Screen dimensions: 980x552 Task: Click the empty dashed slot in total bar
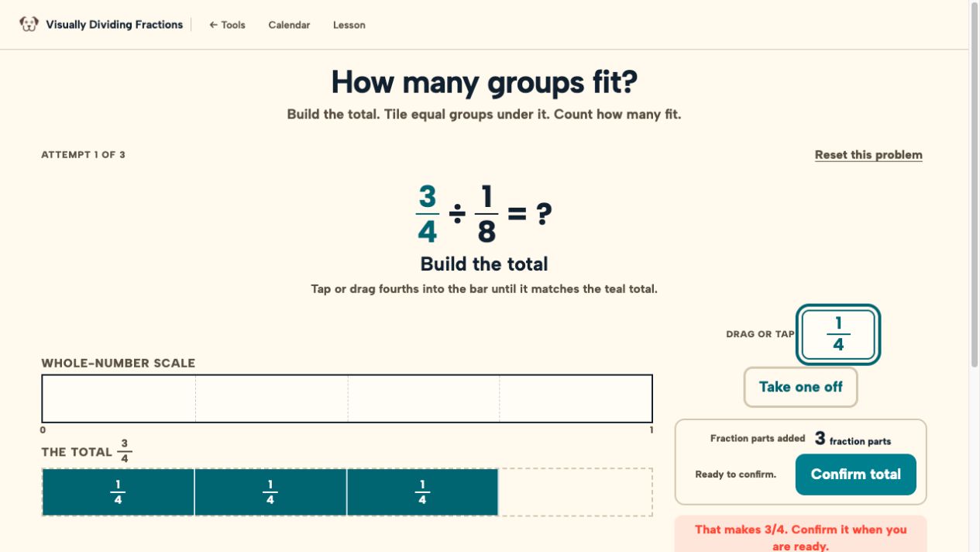point(575,492)
